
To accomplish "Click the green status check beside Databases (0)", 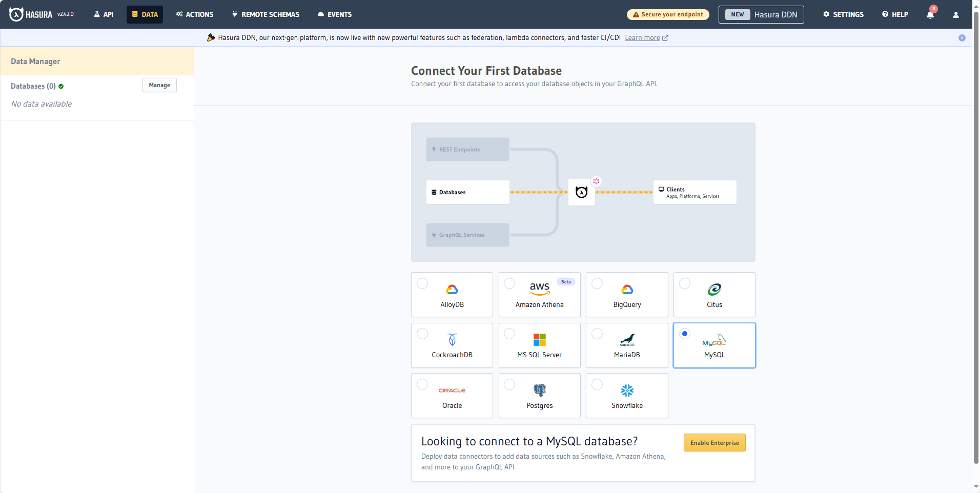I will [61, 87].
